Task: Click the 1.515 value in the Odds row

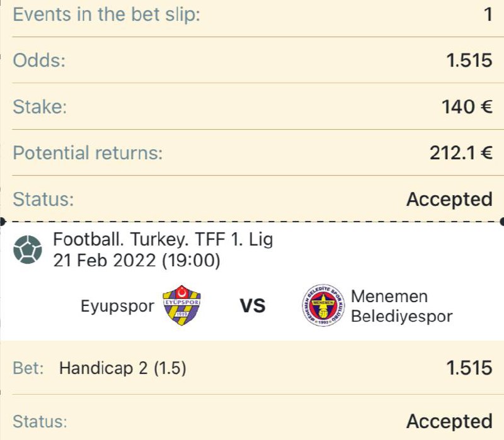Action: tap(469, 60)
